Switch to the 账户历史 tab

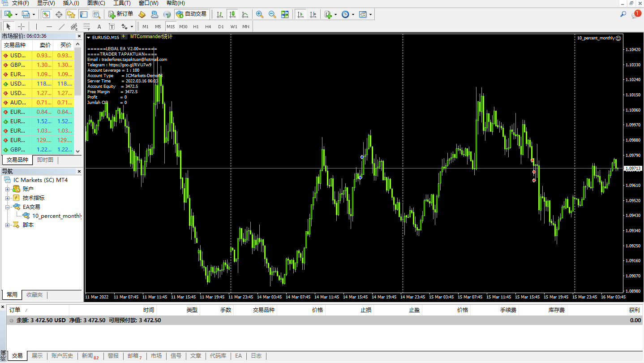click(62, 355)
